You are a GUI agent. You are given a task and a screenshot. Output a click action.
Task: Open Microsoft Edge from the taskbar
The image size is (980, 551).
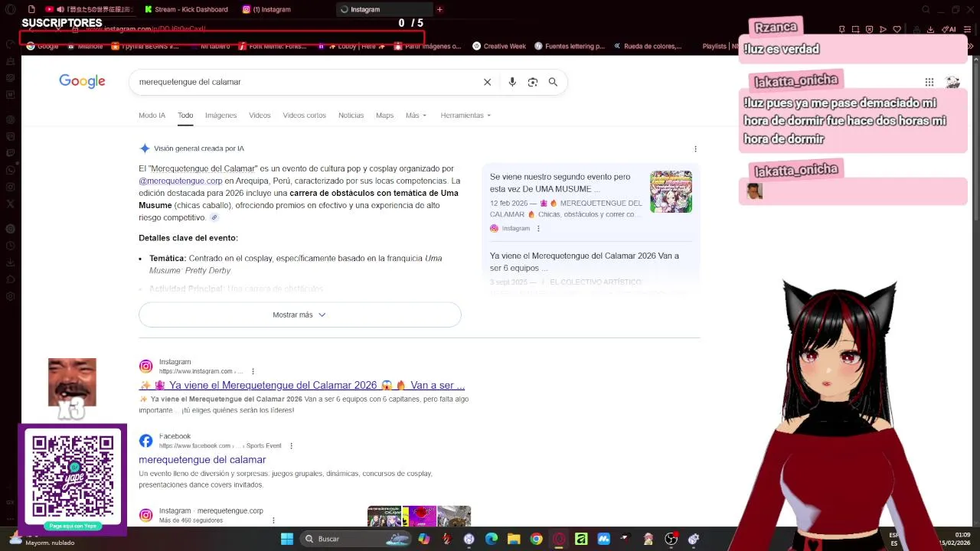(492, 539)
